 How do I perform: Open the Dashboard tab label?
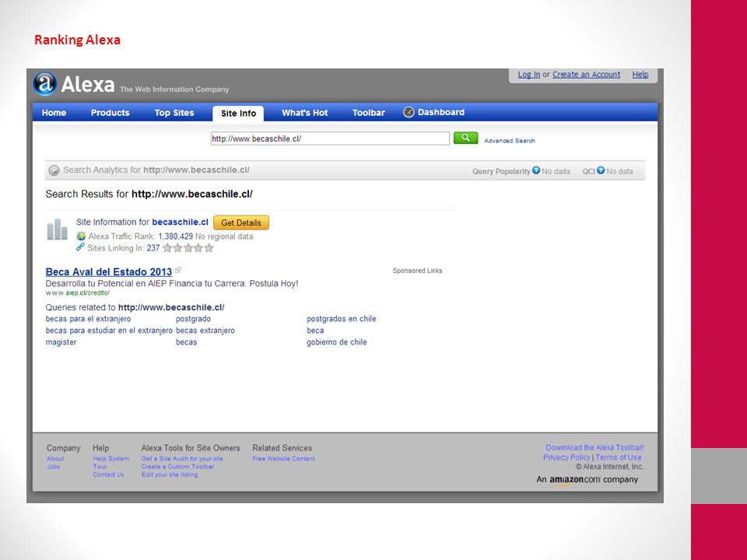[x=441, y=112]
